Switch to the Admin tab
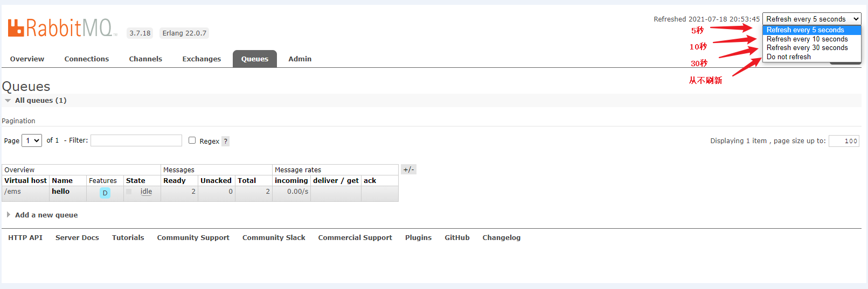This screenshot has width=868, height=289. (x=300, y=59)
